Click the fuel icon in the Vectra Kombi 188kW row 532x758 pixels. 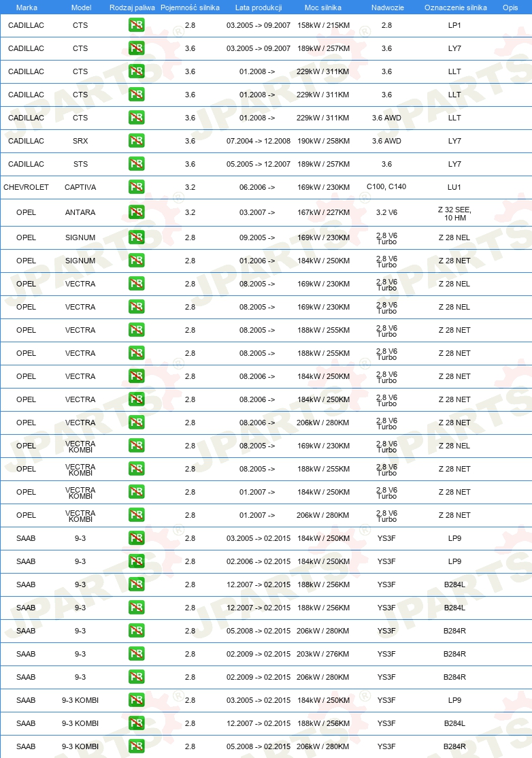tap(137, 469)
